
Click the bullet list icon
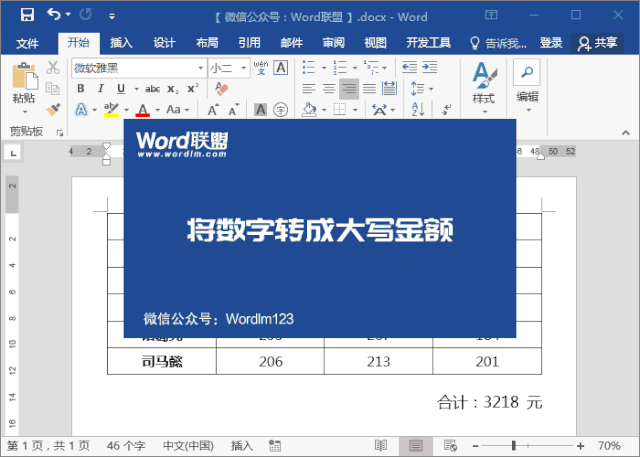[x=309, y=67]
